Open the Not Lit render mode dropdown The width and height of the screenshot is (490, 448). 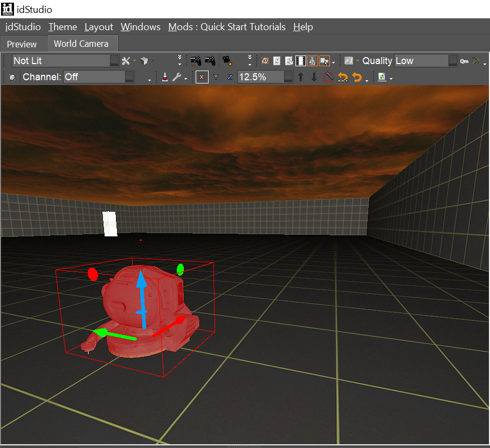(x=66, y=60)
